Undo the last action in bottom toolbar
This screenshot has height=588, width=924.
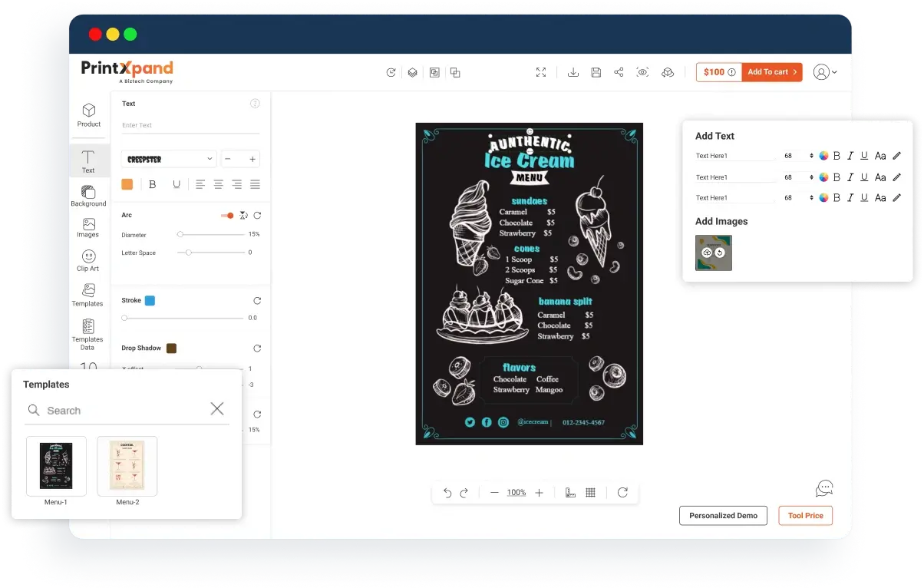tap(447, 493)
